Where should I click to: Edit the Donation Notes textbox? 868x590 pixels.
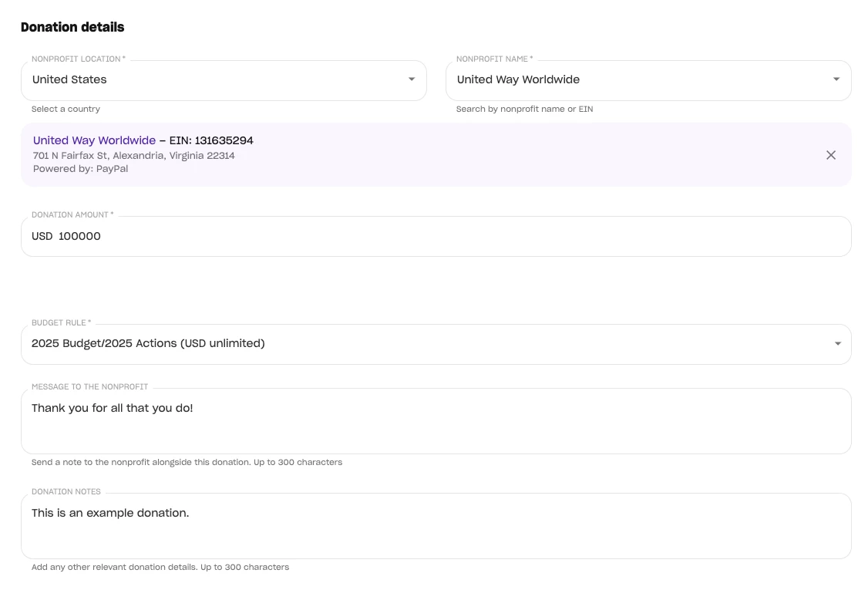[436, 526]
